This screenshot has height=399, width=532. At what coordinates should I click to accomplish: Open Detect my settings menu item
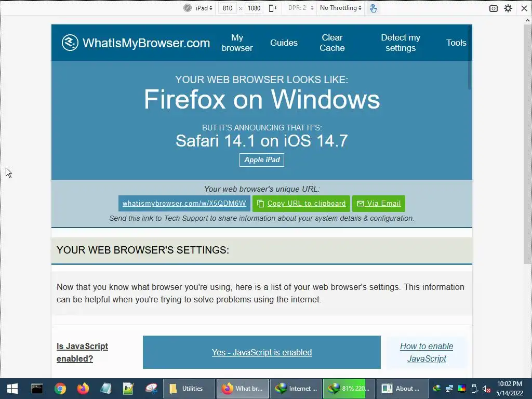(401, 43)
